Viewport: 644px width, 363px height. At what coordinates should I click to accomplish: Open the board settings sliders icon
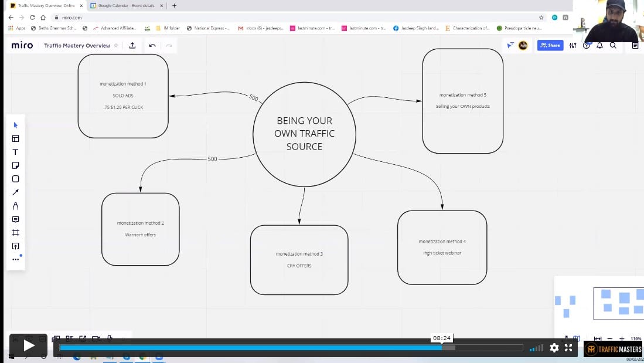[573, 46]
